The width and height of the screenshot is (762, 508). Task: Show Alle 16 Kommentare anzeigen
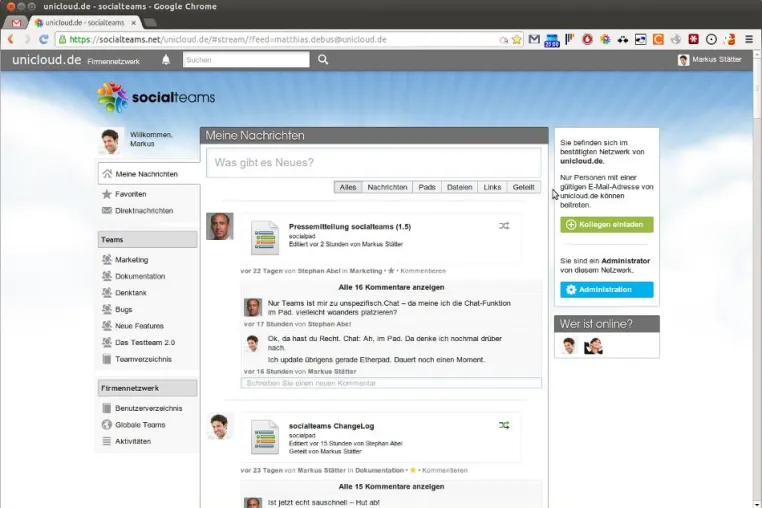click(391, 287)
